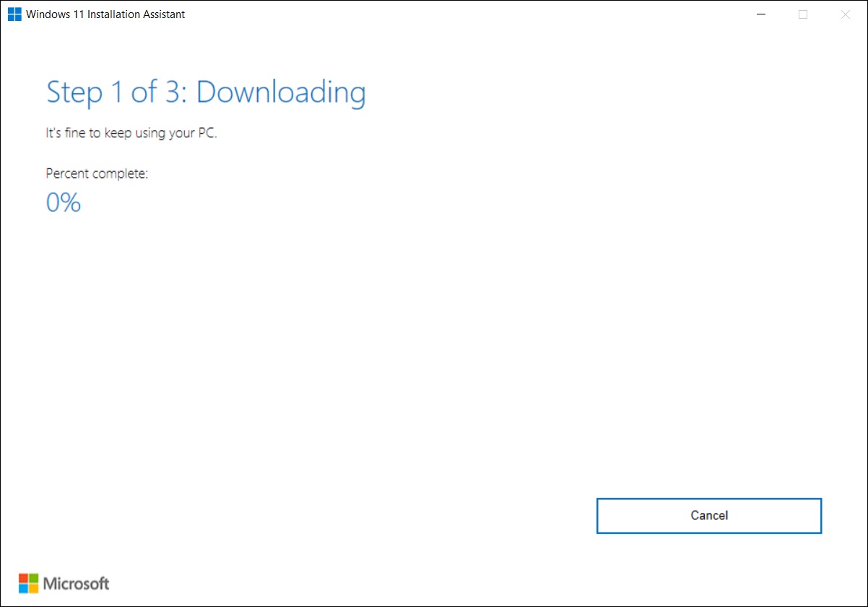868x607 pixels.
Task: Click the 'Step 1 of 3: Downloading' heading
Action: [x=206, y=92]
